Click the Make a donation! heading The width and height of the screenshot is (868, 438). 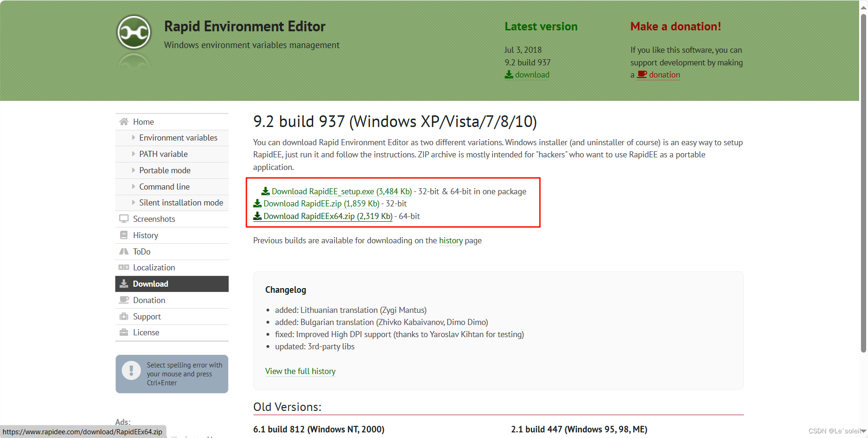[675, 27]
